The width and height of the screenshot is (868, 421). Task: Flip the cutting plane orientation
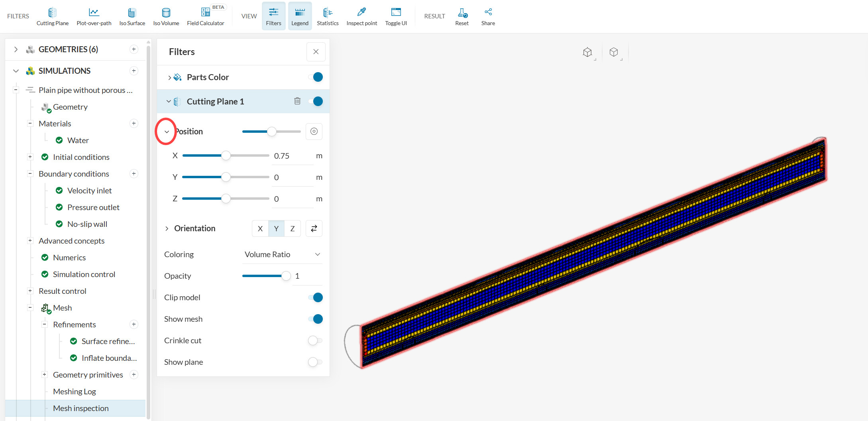(314, 228)
